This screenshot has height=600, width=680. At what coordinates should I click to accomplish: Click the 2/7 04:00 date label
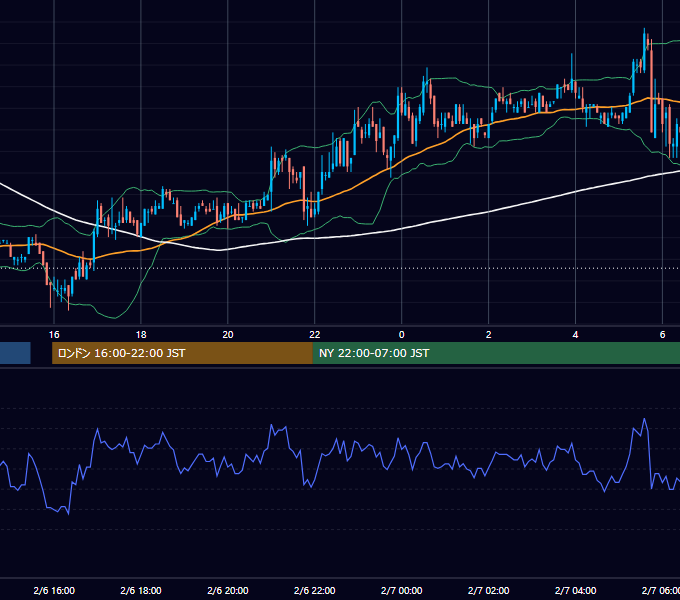575,590
